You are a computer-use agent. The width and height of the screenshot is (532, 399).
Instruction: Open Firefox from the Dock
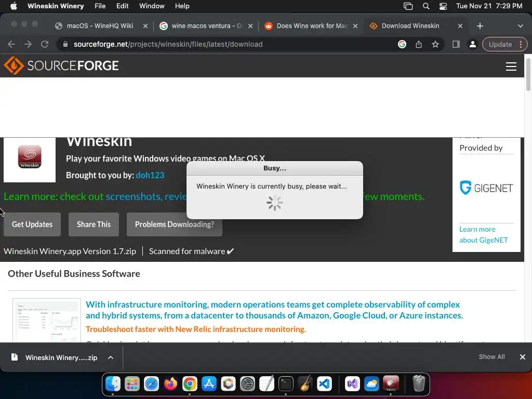(170, 384)
